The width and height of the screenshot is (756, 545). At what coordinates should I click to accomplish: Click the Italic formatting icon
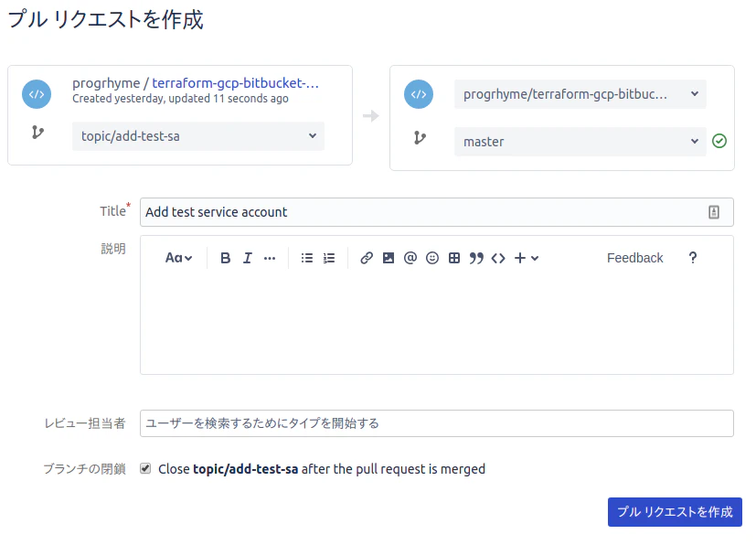248,258
